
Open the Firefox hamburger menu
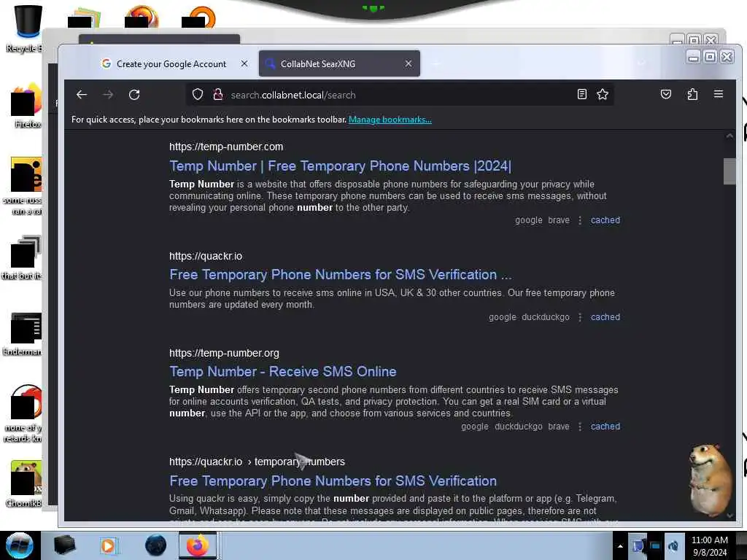(x=719, y=94)
